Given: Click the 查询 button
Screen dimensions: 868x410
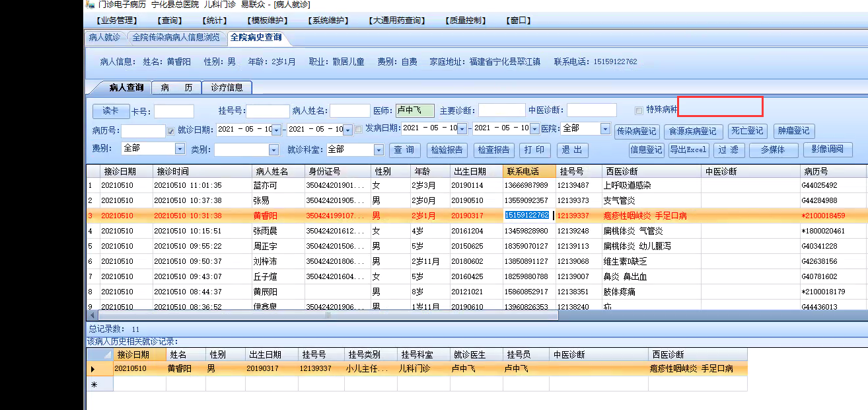Looking at the screenshot, I should point(404,150).
